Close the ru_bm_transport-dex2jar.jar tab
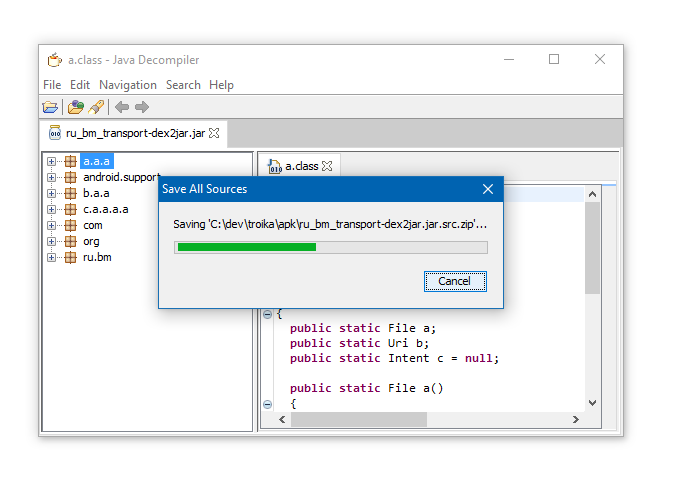Image resolution: width=678 pixels, height=485 pixels. (x=214, y=133)
